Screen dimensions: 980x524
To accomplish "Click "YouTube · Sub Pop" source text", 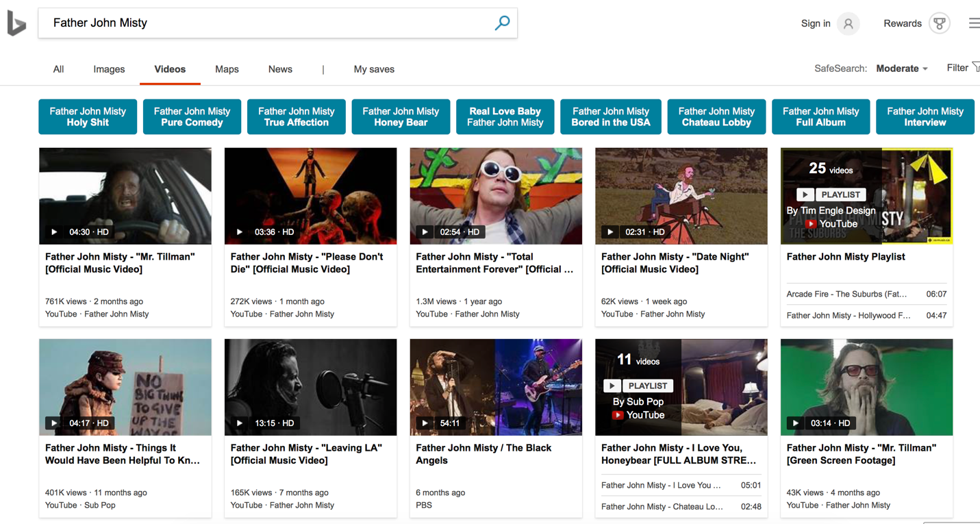I will point(80,505).
